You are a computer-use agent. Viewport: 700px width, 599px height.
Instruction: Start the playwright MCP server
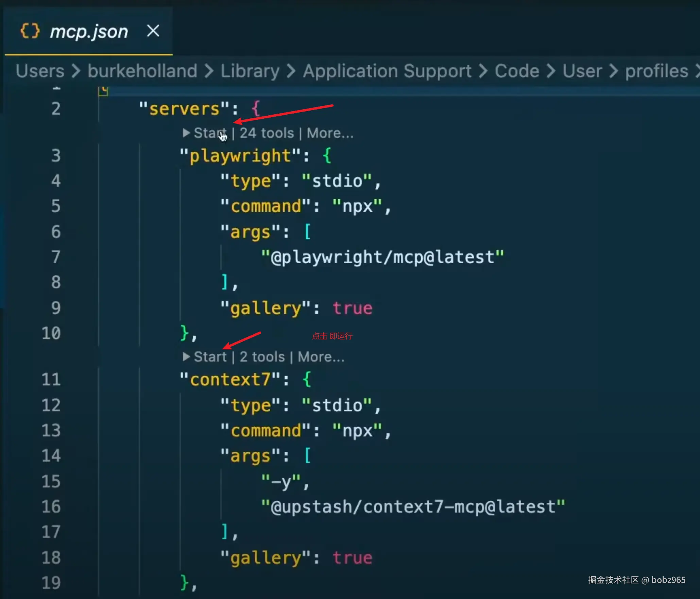coord(210,133)
